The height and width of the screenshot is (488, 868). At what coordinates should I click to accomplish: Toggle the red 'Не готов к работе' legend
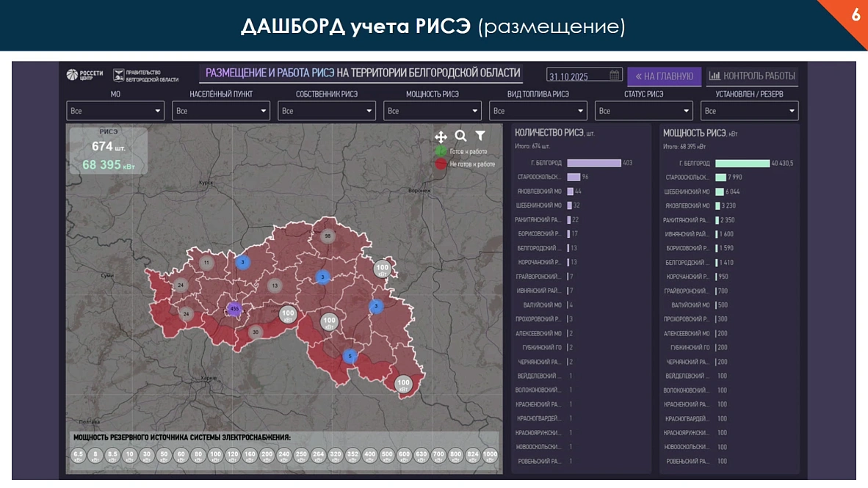pos(441,164)
